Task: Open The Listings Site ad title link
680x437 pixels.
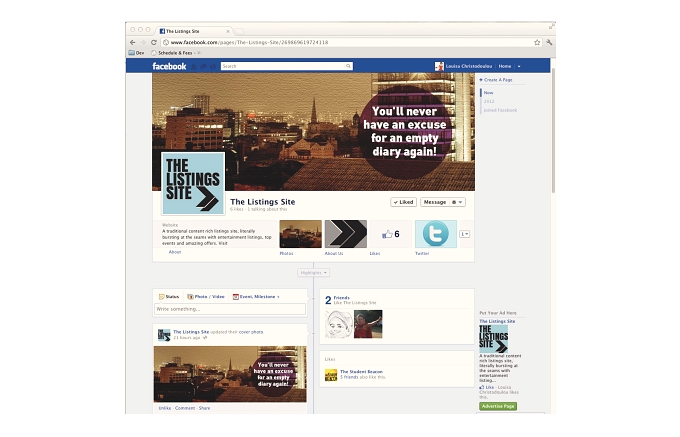Action: coord(497,321)
